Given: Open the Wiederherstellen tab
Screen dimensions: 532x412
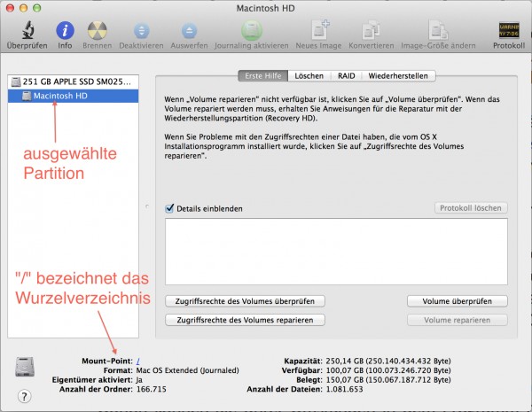Looking at the screenshot, I should 398,75.
